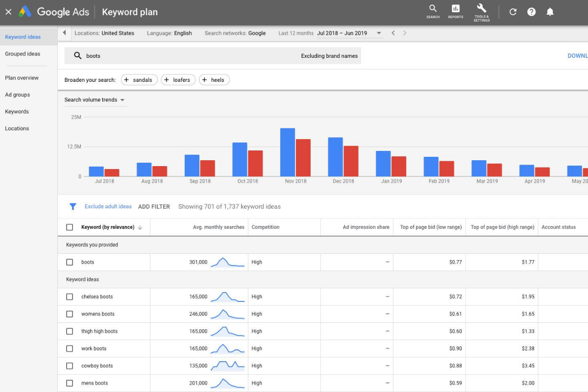Sort by Avg. monthly searches column
The height and width of the screenshot is (392, 588).
tap(219, 227)
